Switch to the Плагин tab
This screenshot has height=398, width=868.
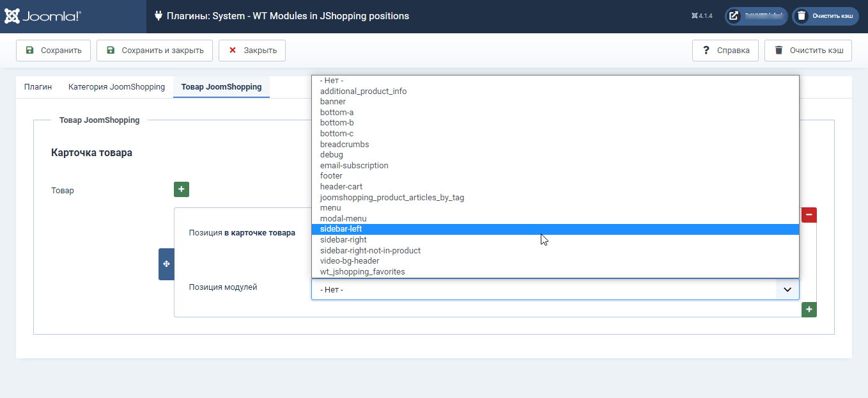click(38, 86)
